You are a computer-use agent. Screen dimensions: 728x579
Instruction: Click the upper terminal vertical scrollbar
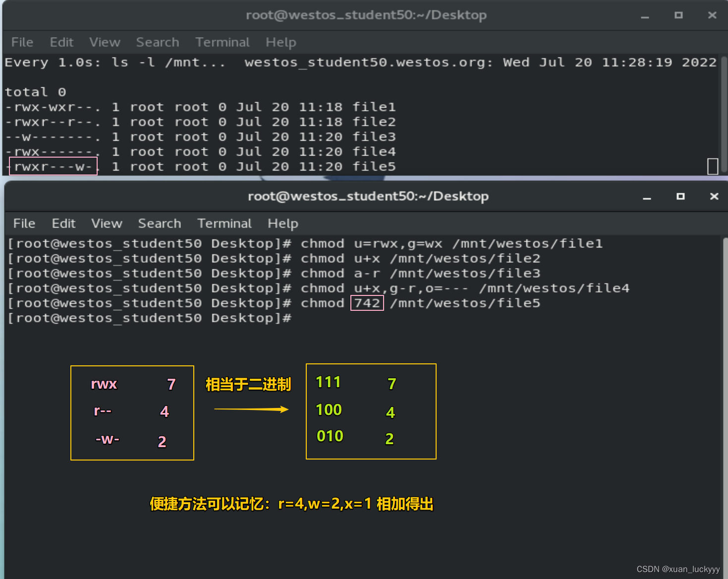coord(724,114)
